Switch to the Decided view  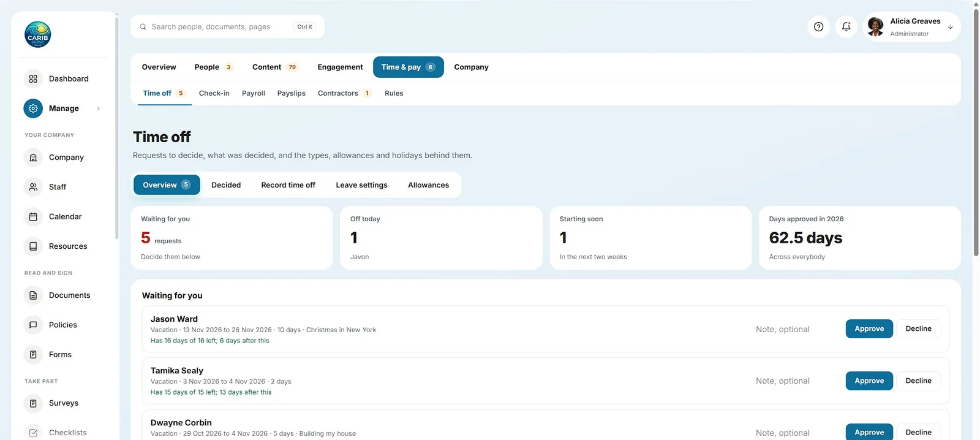(x=226, y=185)
